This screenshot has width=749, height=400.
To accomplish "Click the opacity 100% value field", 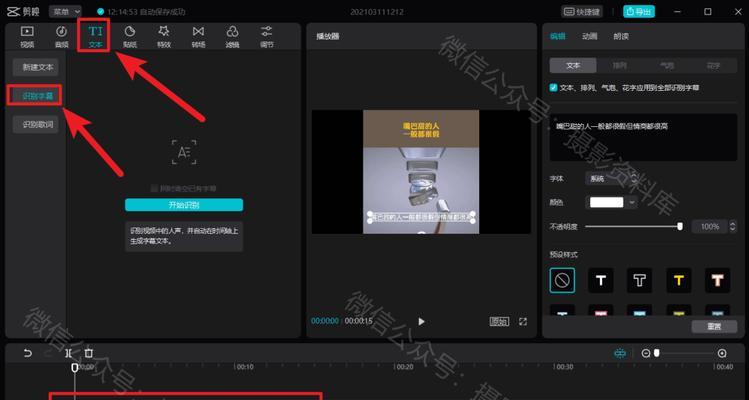I will click(710, 227).
